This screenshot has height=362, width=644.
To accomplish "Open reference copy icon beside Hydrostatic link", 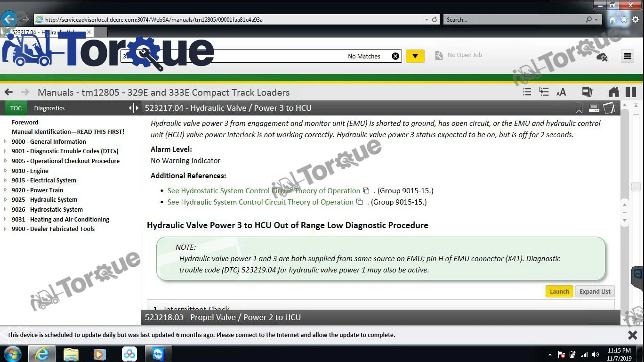I will (x=366, y=190).
